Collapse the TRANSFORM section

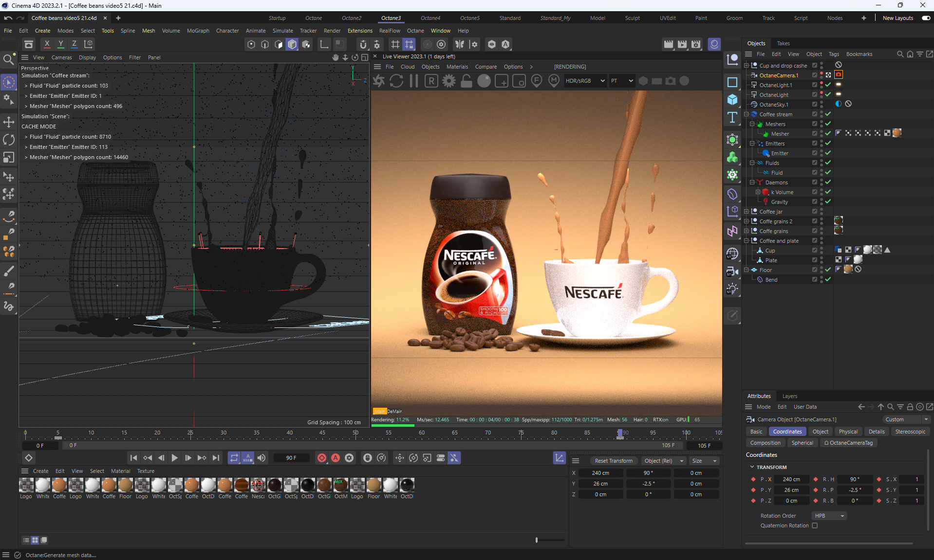pyautogui.click(x=752, y=467)
